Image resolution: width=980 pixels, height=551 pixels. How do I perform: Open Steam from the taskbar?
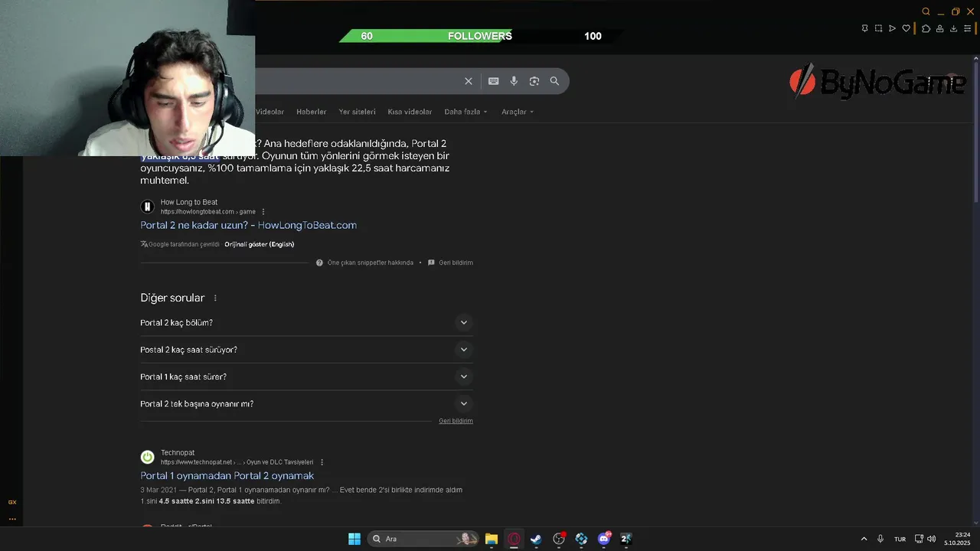click(x=536, y=539)
